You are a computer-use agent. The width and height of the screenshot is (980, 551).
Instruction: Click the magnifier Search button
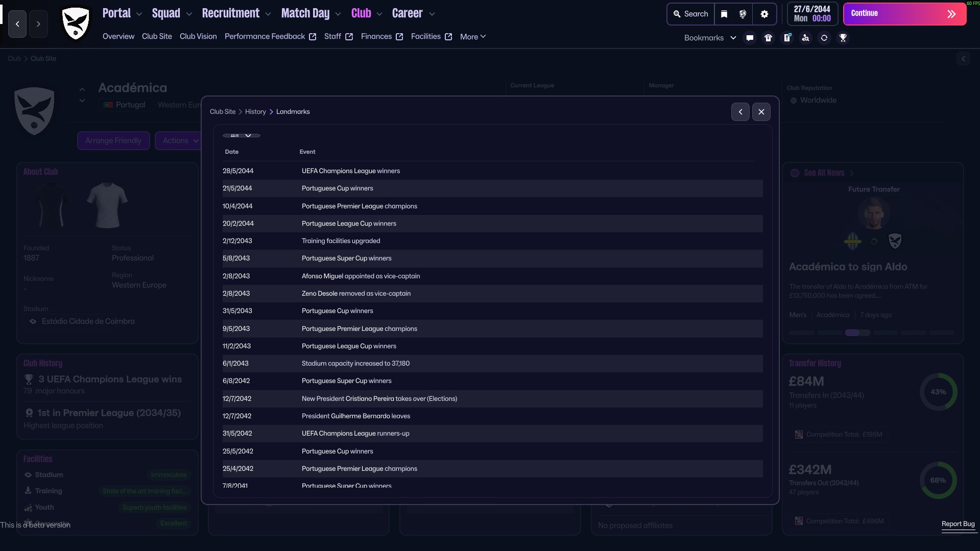point(690,14)
